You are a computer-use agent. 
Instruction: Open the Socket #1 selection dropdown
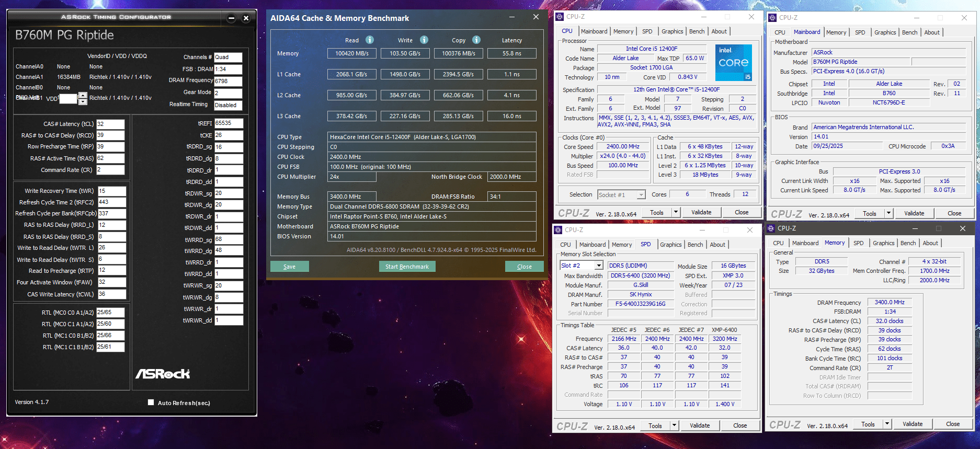(x=641, y=194)
